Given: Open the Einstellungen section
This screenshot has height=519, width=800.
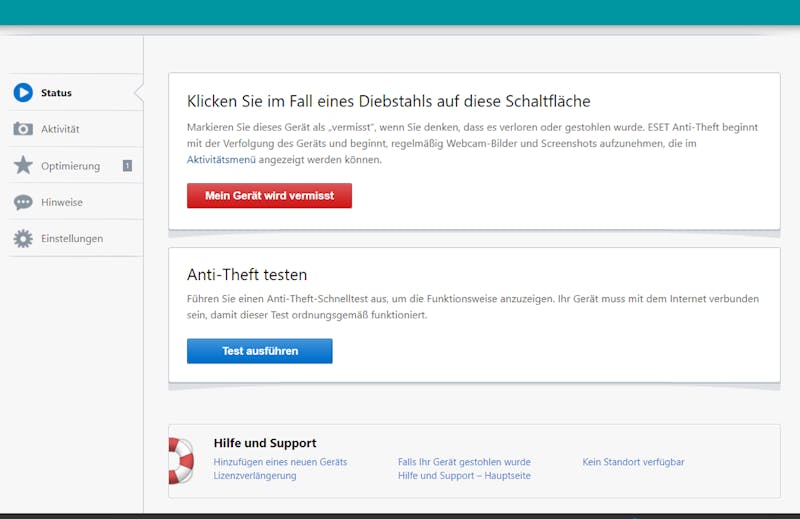Looking at the screenshot, I should click(x=76, y=238).
